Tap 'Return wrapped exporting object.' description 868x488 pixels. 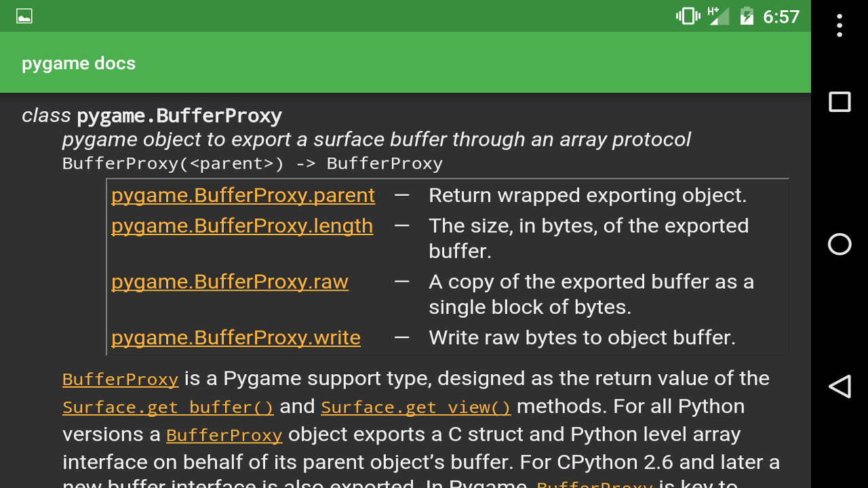click(587, 195)
